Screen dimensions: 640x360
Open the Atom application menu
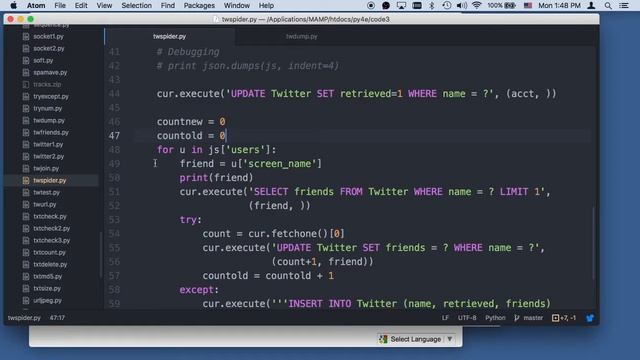(36, 5)
